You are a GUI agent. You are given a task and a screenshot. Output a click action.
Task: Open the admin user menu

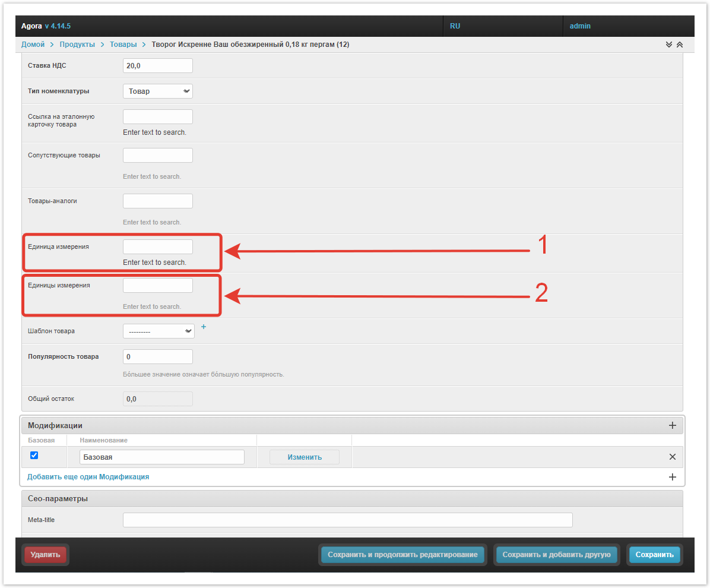(580, 26)
